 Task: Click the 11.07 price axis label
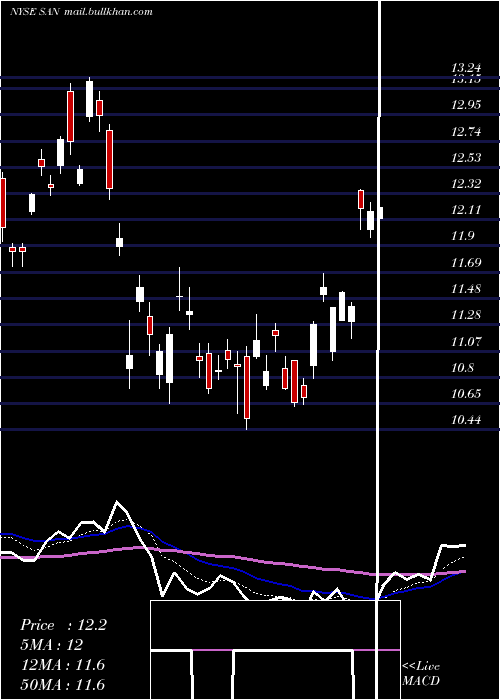click(466, 342)
